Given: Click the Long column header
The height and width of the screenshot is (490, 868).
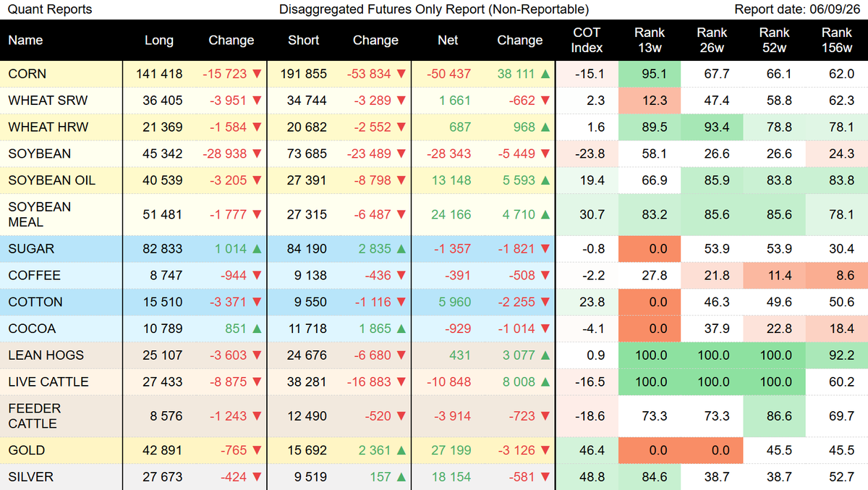Looking at the screenshot, I should [159, 41].
